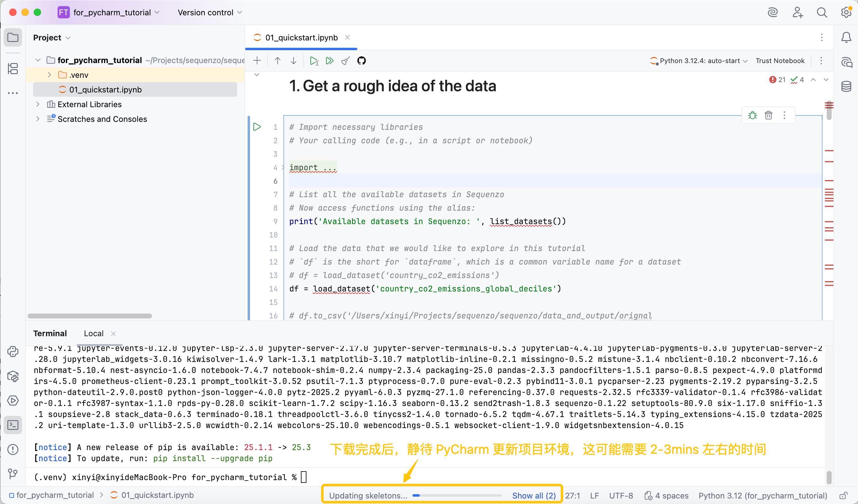This screenshot has height=504, width=858.
Task: Click the Debug Cell bug icon
Action: pos(753,115)
